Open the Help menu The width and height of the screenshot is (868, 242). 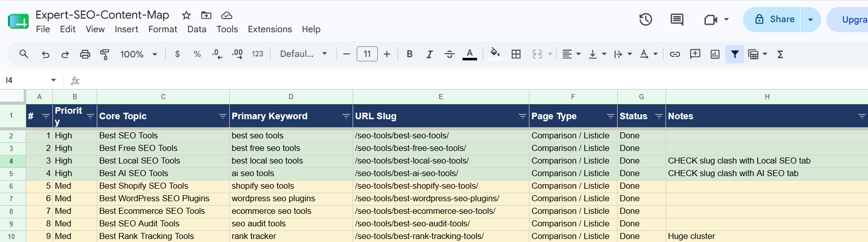click(x=311, y=29)
